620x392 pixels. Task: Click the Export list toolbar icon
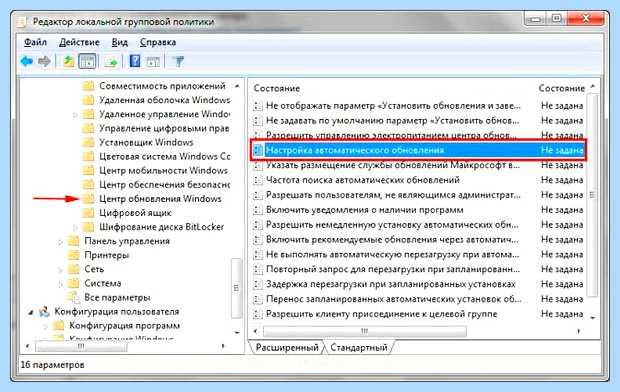click(111, 62)
